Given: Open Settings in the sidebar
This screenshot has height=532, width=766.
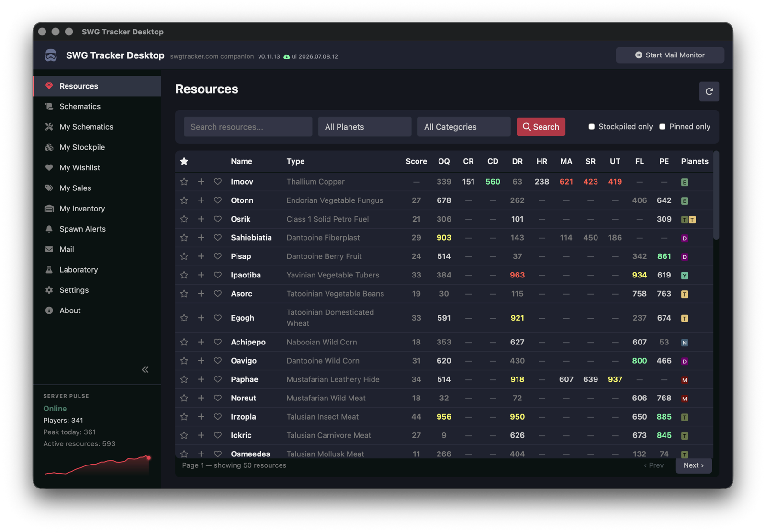Looking at the screenshot, I should click(97, 290).
